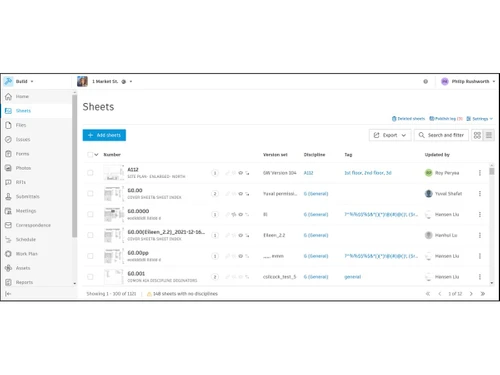Switch to thumbnail grid view
This screenshot has width=500, height=375.
tap(477, 135)
